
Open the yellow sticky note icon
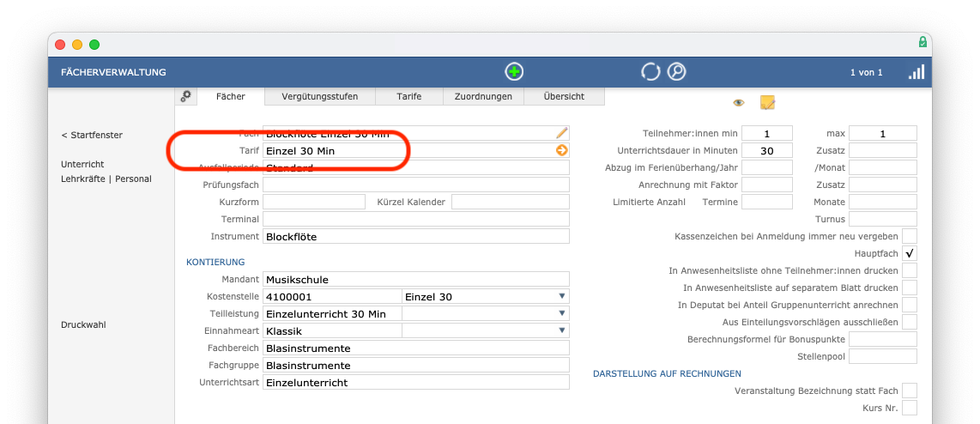point(767,102)
